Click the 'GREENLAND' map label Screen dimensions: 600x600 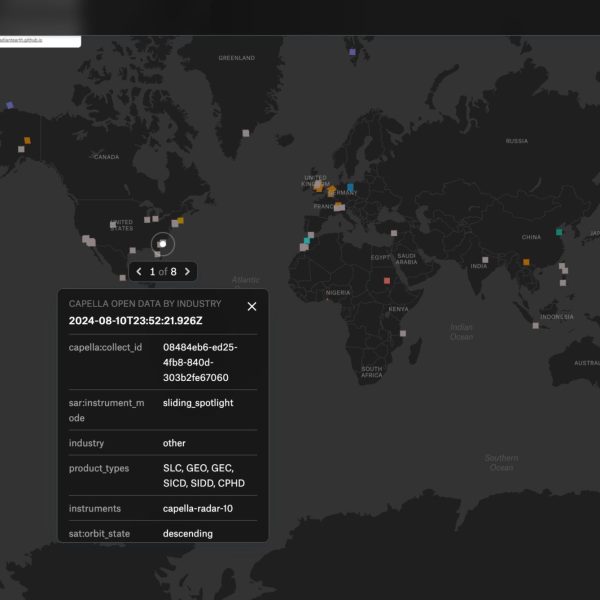tap(236, 58)
